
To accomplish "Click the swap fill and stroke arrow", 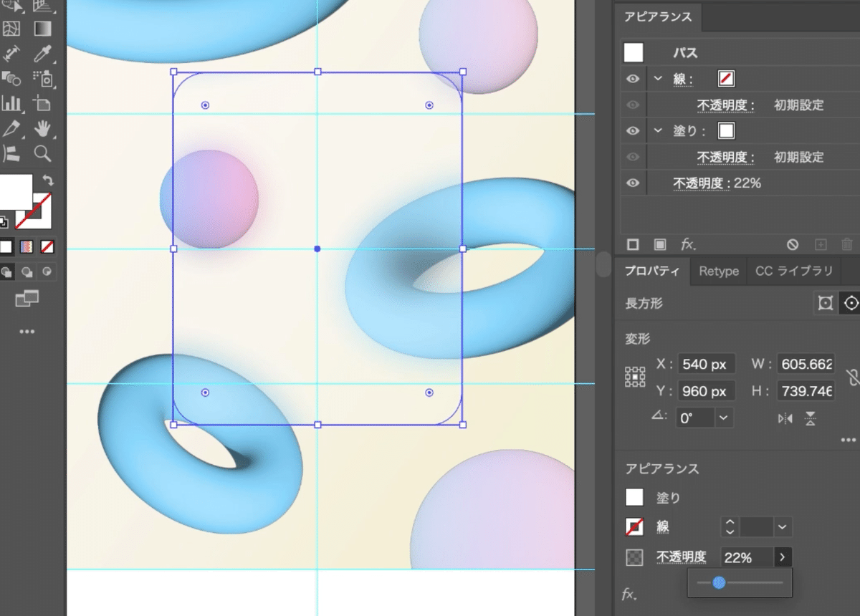I will (48, 180).
